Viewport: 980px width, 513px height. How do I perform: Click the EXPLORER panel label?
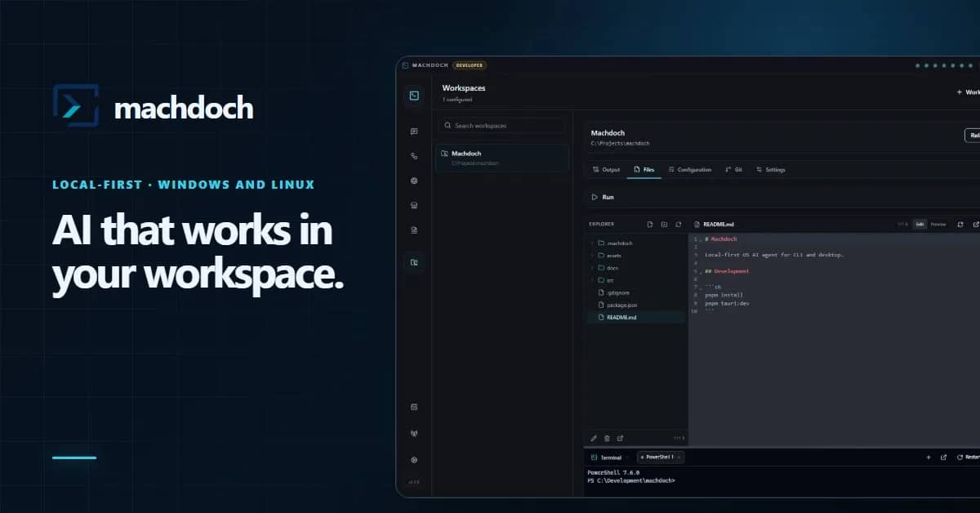601,224
